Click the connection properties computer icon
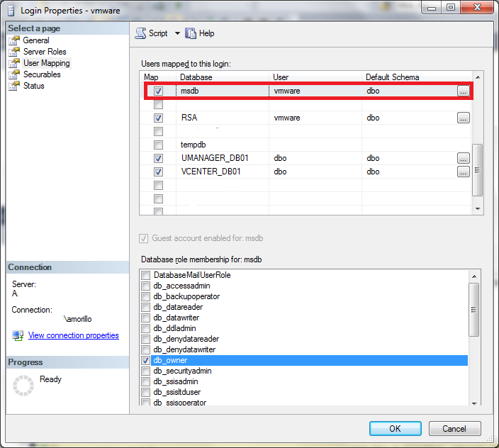 pyautogui.click(x=18, y=335)
